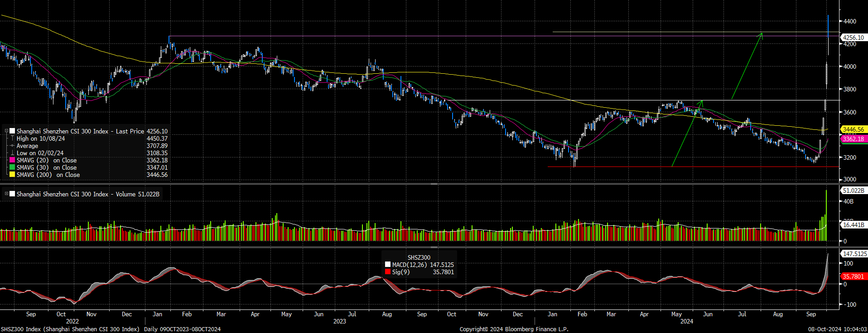This screenshot has width=868, height=333.
Task: Click the 'Daily 09OCT2023-08OCT2024' footer range text
Action: (182, 329)
